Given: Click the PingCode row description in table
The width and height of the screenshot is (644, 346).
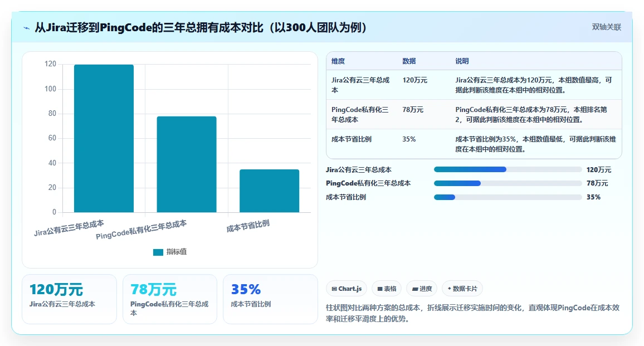Looking at the screenshot, I should (531, 115).
